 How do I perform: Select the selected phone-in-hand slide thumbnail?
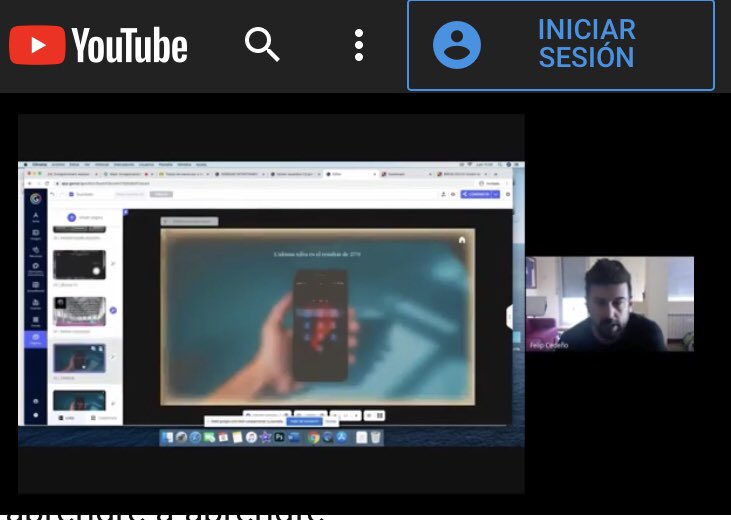click(79, 358)
